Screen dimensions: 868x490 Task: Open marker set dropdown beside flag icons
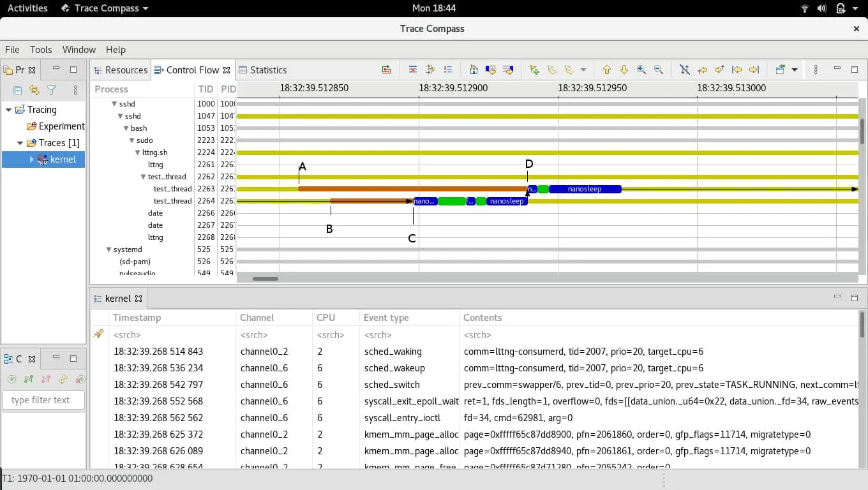point(583,70)
